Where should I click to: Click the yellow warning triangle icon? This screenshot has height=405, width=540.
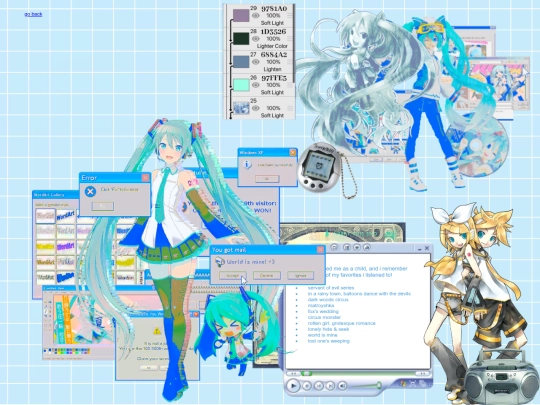(x=157, y=331)
